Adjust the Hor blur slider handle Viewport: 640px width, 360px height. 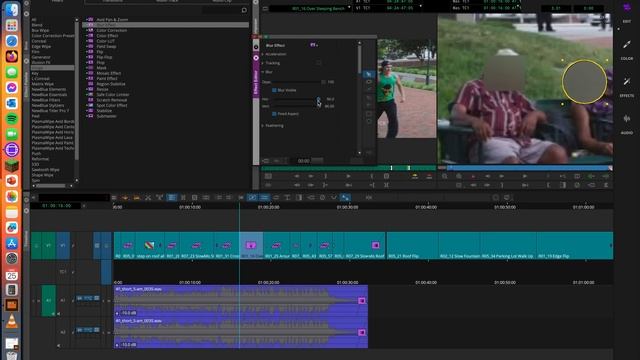point(318,99)
